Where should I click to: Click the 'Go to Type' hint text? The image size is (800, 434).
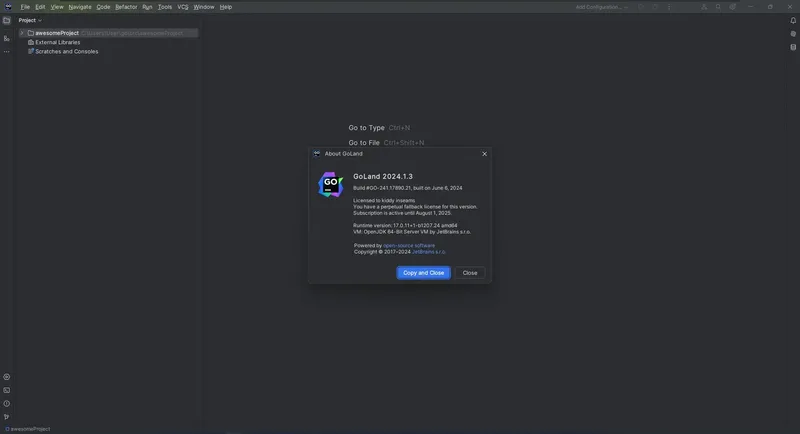click(366, 128)
